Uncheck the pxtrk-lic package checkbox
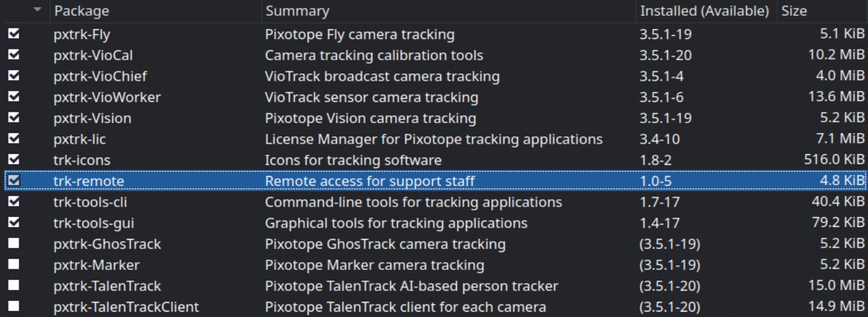The width and height of the screenshot is (868, 317). coord(13,139)
